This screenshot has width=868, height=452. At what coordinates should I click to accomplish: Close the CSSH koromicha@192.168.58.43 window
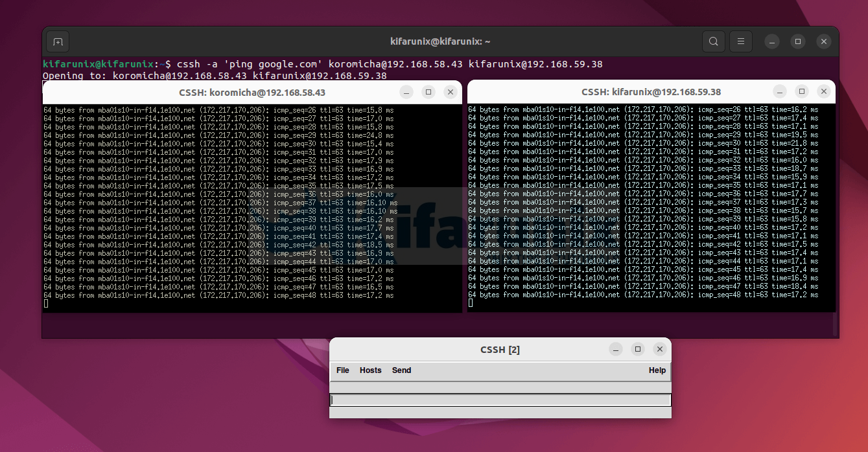(x=451, y=93)
